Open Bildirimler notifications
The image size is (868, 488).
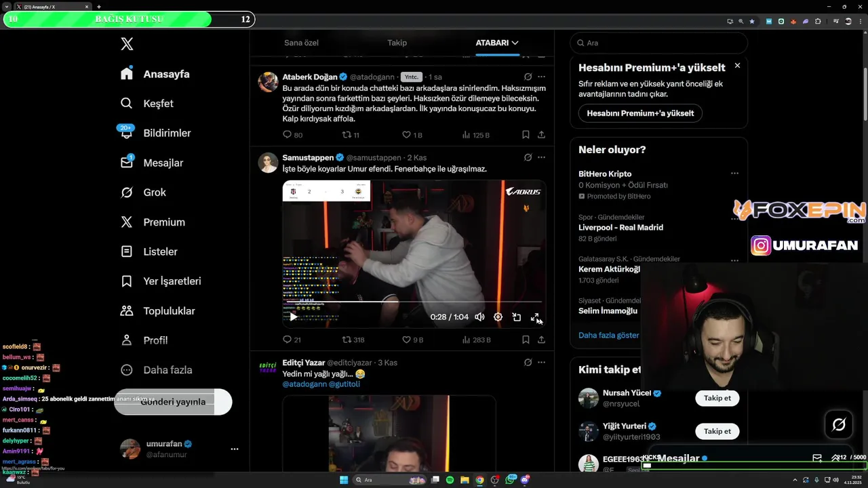155,134
